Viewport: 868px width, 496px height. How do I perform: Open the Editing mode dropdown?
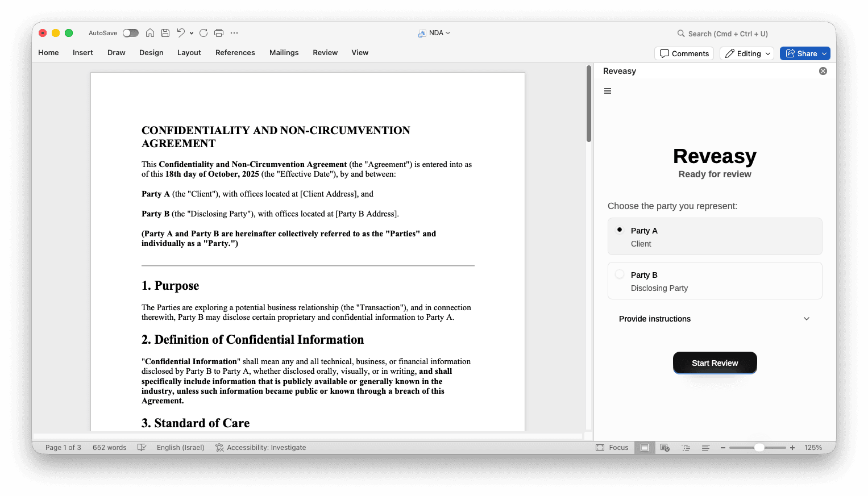pos(746,53)
